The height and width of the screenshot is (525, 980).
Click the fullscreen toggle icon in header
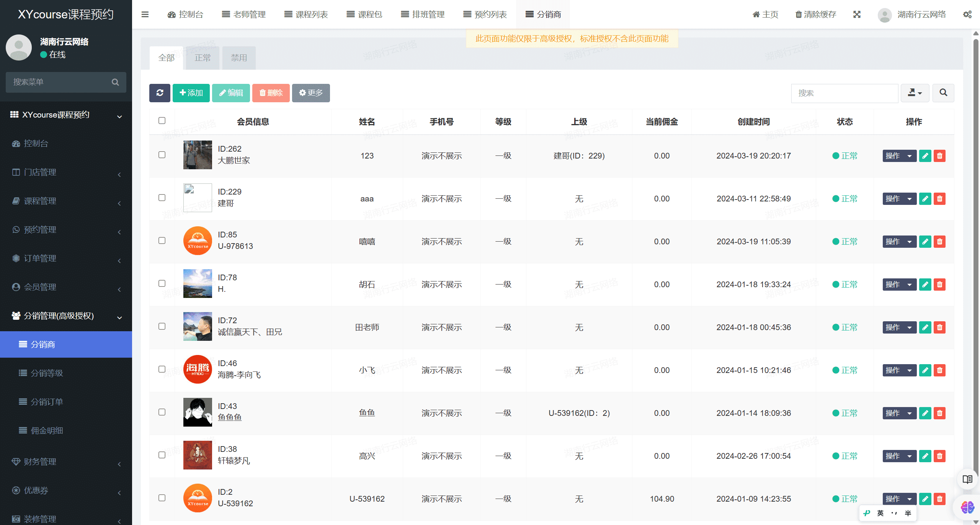857,15
